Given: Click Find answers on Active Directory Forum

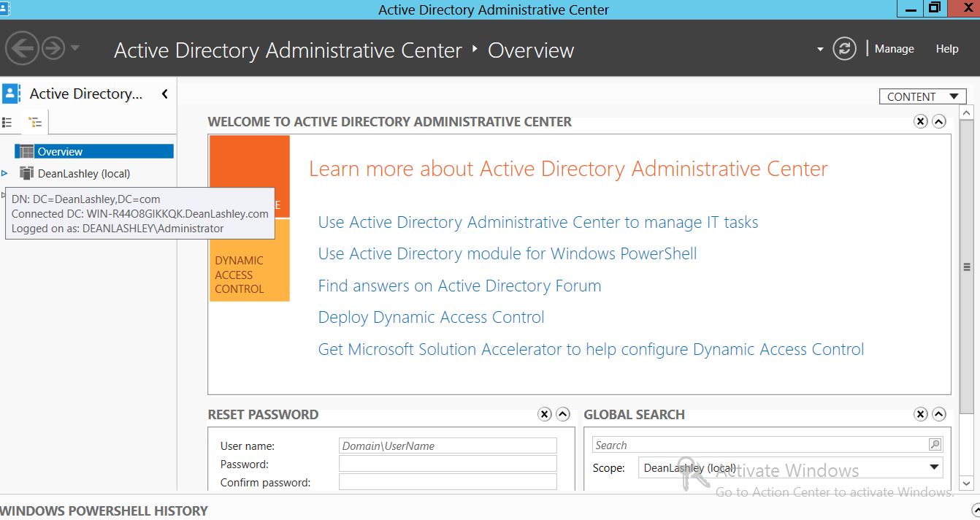Looking at the screenshot, I should (459, 286).
